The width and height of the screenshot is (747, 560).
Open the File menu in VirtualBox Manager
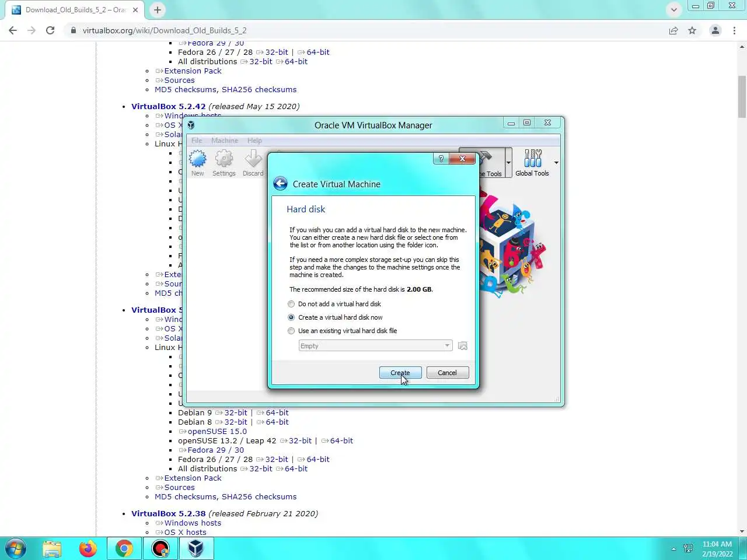(197, 141)
